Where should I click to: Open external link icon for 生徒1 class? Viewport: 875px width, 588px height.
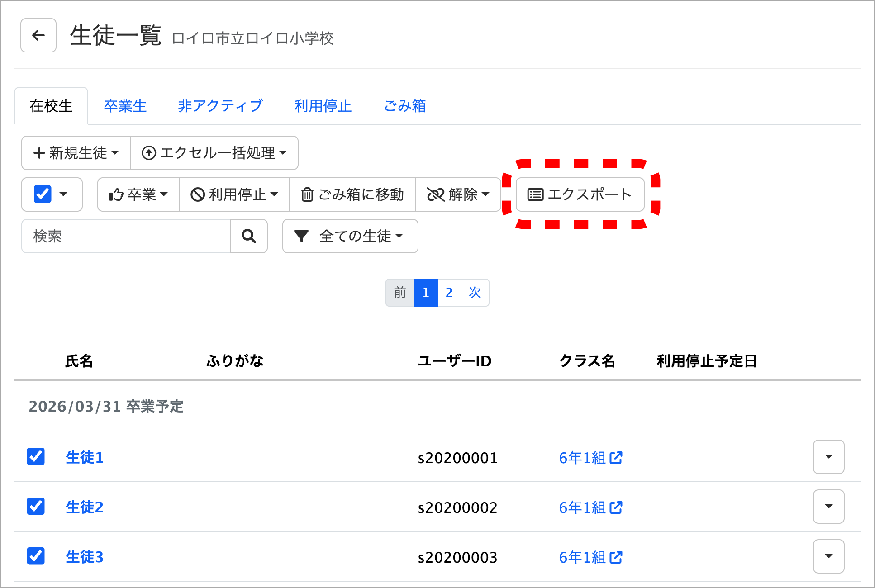coord(616,458)
